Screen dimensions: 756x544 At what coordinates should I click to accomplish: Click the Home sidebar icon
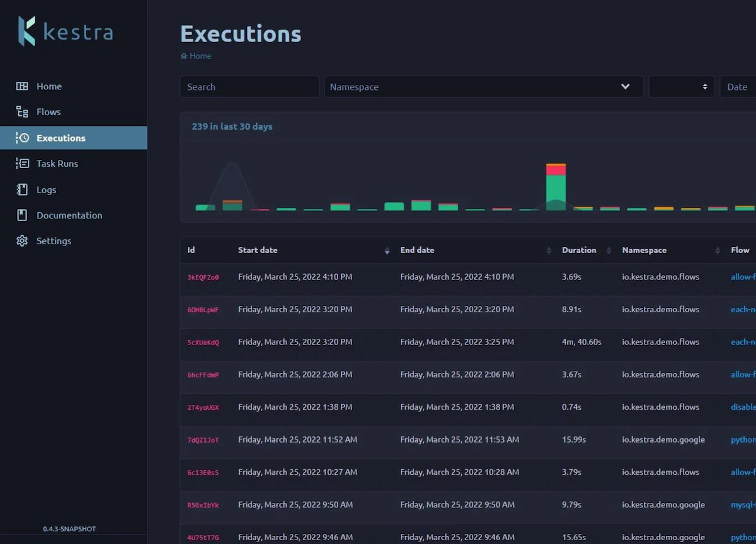[22, 86]
